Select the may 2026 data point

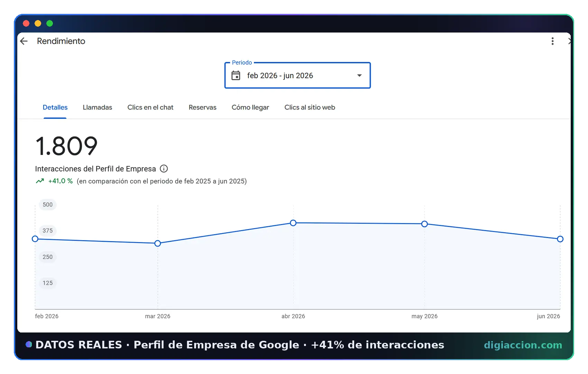pos(424,224)
